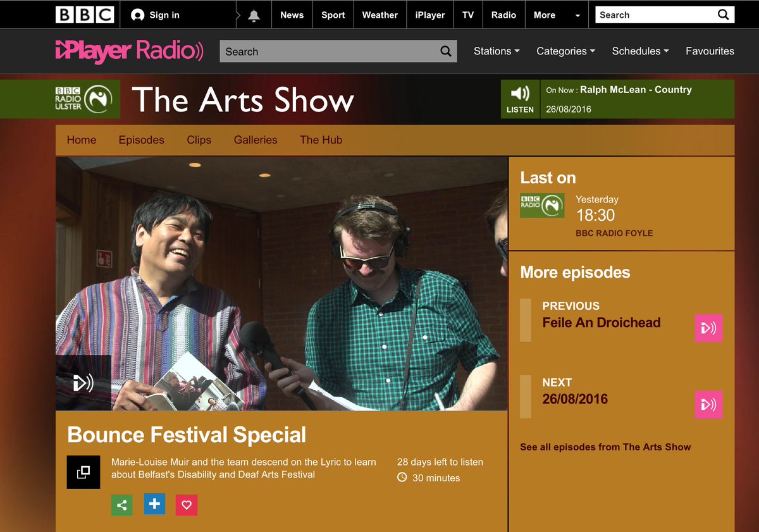Screen dimensions: 759x532
Task: Click the episode photo thumbnail
Action: [281, 283]
